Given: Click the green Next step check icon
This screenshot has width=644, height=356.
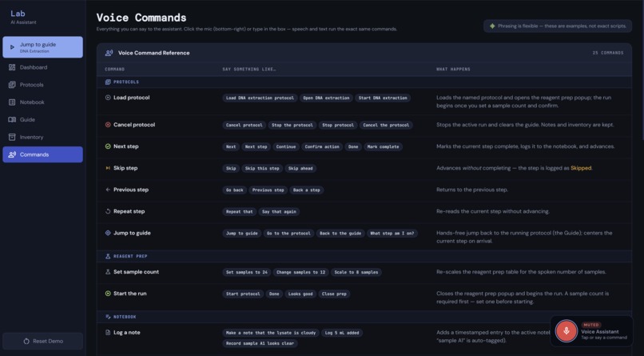Looking at the screenshot, I should pos(108,146).
